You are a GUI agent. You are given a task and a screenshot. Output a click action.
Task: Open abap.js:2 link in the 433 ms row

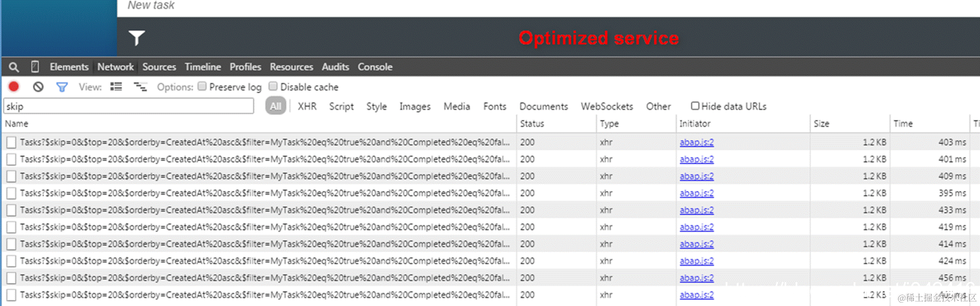697,210
